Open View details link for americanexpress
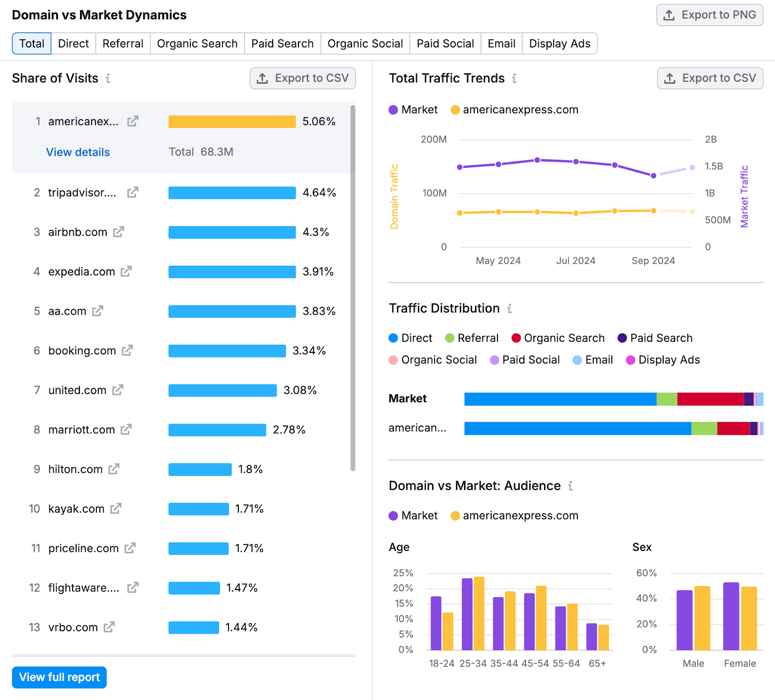775x700 pixels. point(78,152)
